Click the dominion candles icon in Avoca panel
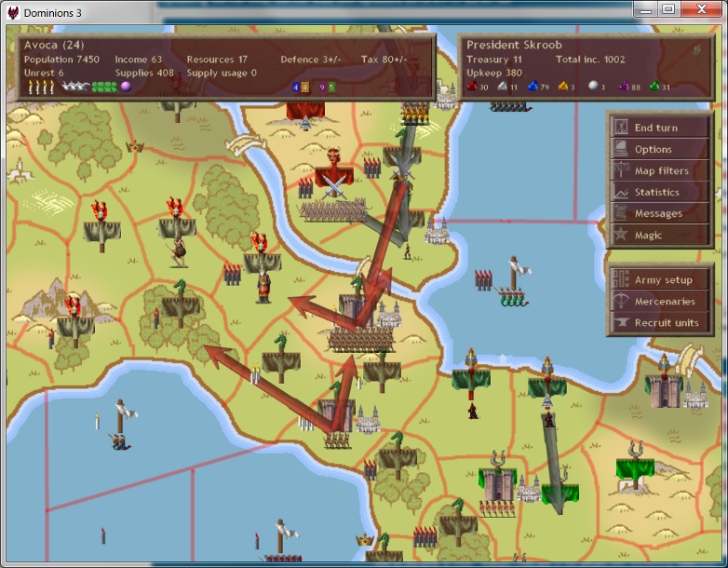The height and width of the screenshot is (568, 728). (41, 87)
